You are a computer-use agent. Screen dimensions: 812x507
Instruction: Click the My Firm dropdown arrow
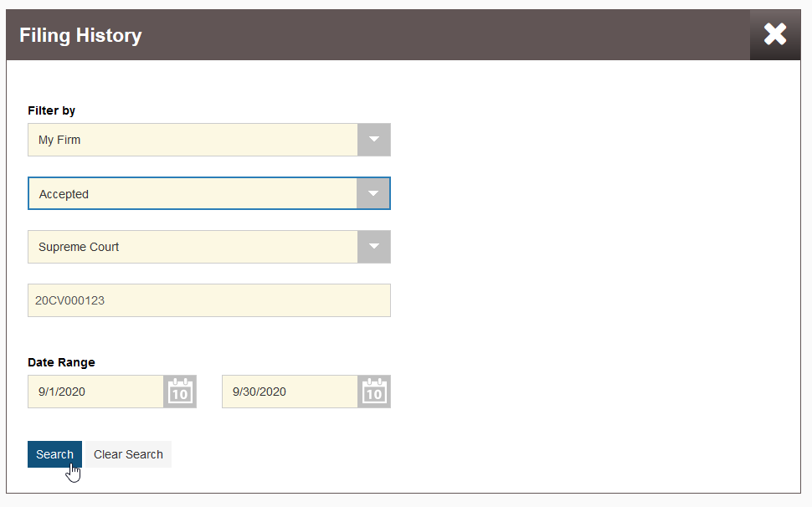click(x=374, y=140)
